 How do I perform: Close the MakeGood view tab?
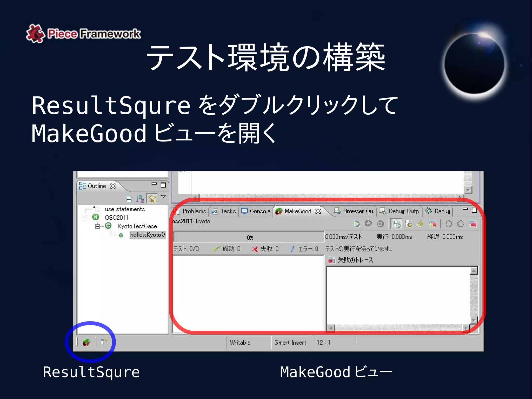point(318,211)
